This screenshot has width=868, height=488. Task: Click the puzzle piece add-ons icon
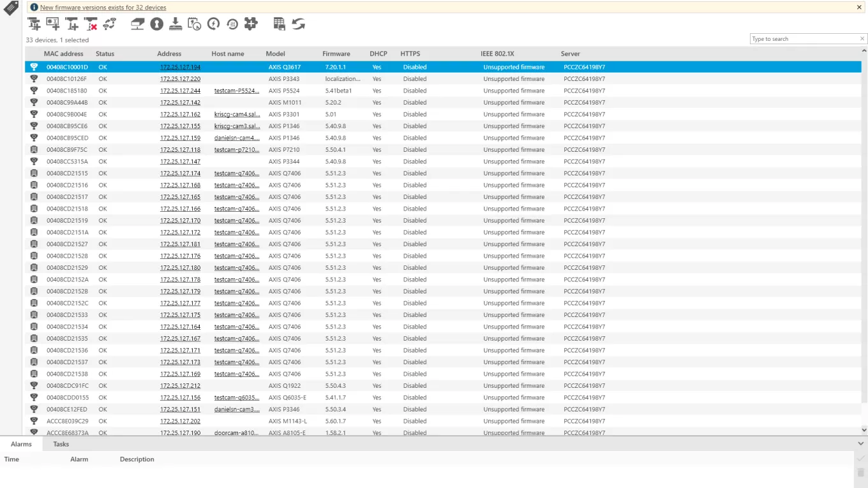click(x=251, y=24)
